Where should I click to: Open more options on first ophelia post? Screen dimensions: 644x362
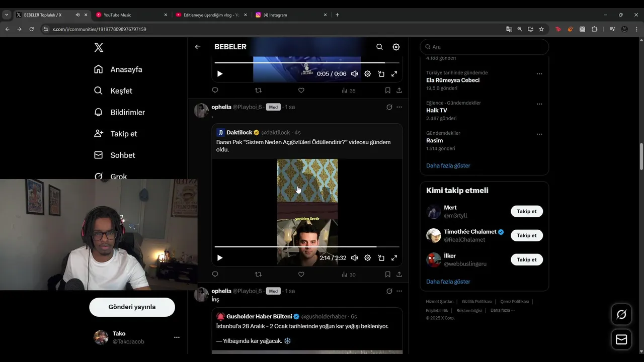click(399, 107)
